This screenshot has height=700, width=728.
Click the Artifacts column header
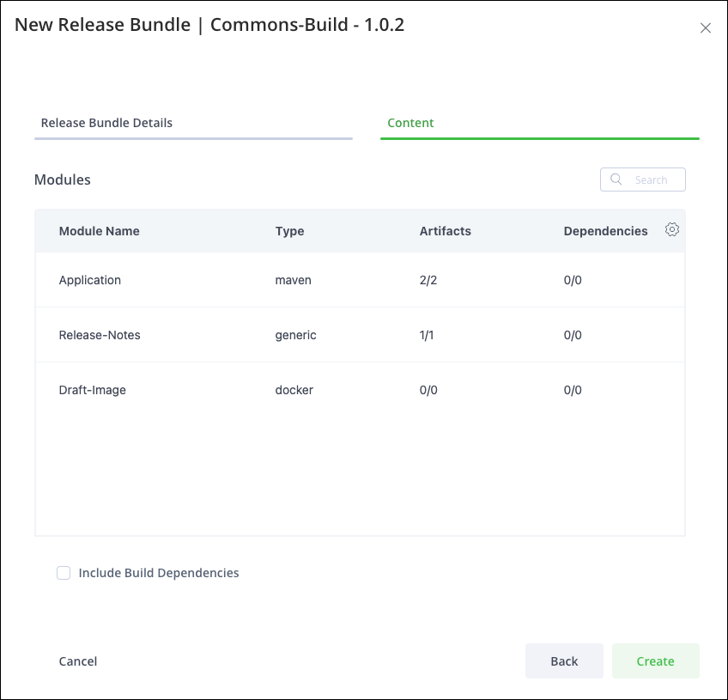pos(445,231)
